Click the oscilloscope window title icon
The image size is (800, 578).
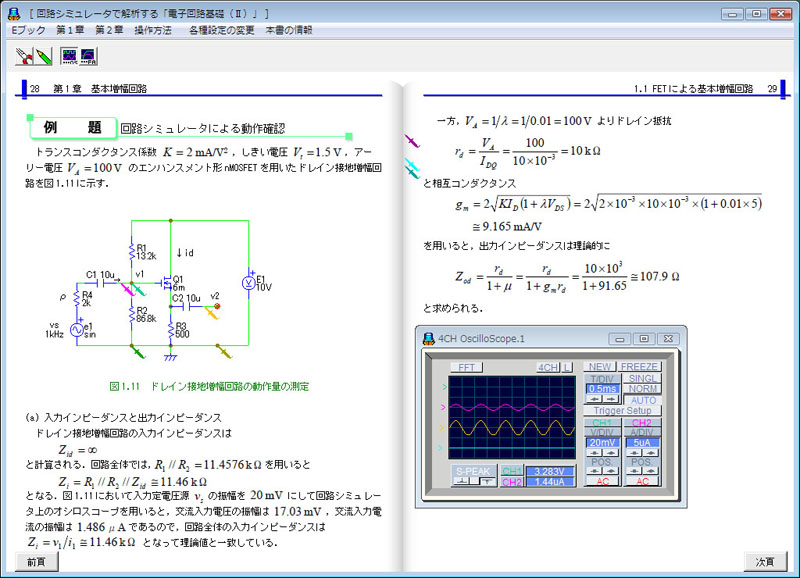(x=429, y=339)
